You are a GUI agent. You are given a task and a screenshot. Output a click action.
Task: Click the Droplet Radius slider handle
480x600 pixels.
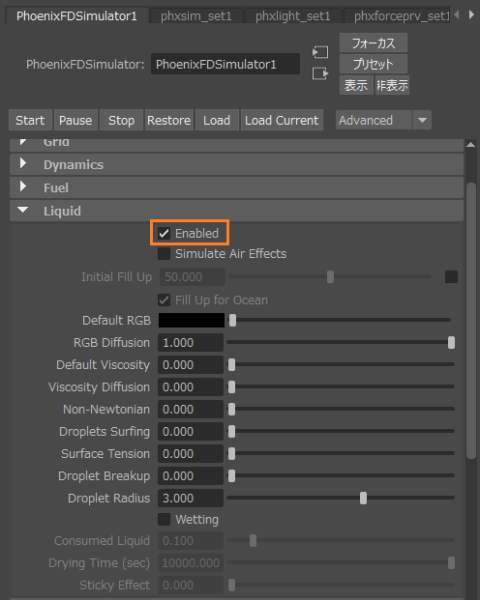point(363,498)
